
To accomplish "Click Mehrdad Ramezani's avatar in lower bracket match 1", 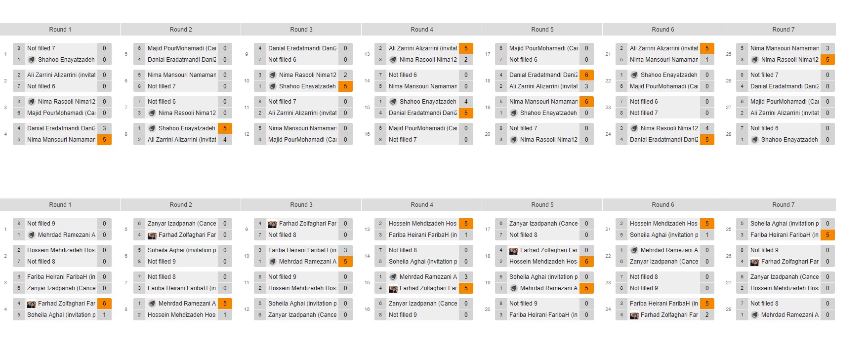I will point(32,235).
